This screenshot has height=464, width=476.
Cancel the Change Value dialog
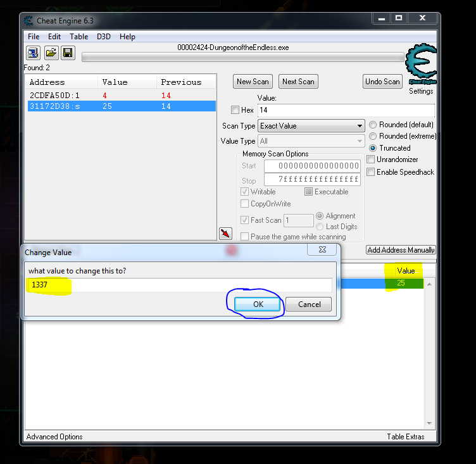(309, 304)
